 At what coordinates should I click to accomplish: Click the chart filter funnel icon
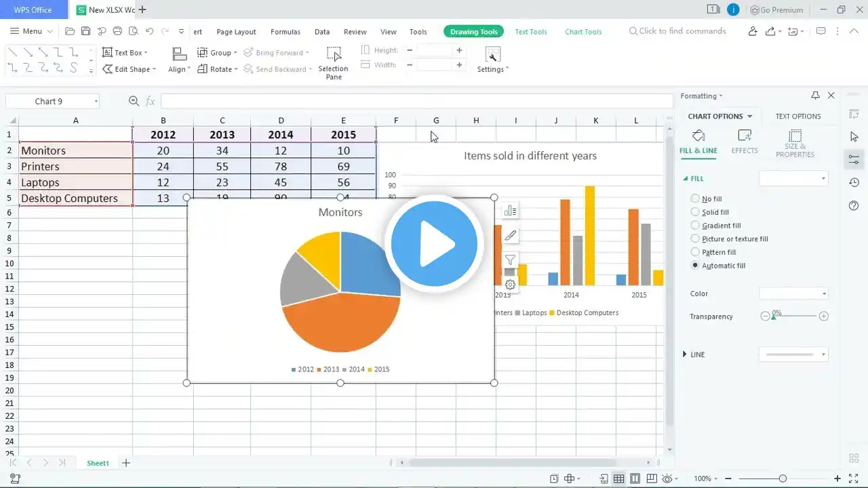pyautogui.click(x=511, y=260)
